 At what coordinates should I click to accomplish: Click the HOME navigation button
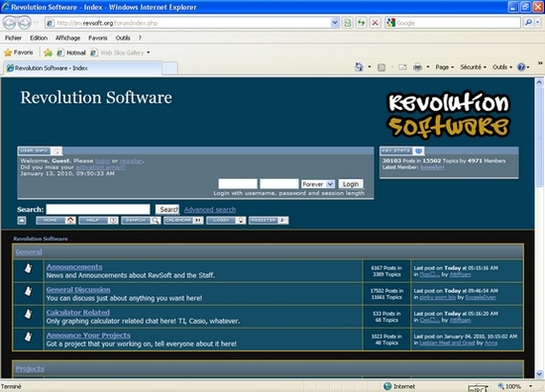[x=55, y=221]
